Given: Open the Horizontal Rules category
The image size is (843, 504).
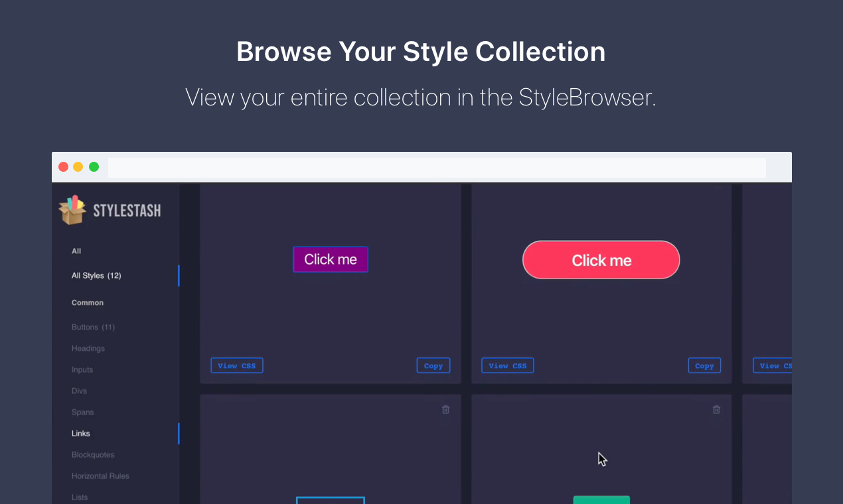Looking at the screenshot, I should (x=100, y=475).
